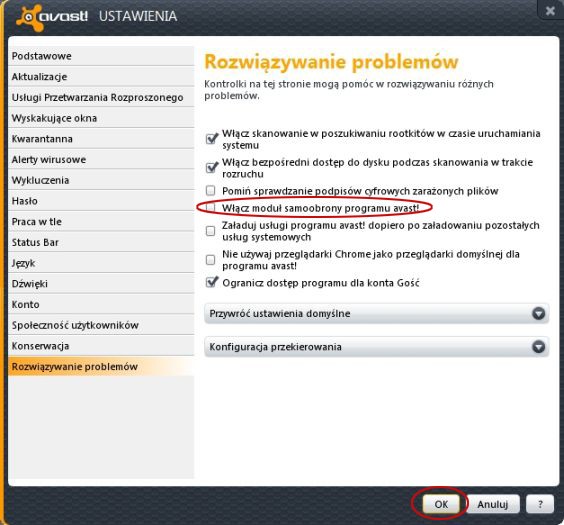Toggle rootkit scanning at system startup checkbox
564x525 pixels.
click(211, 138)
